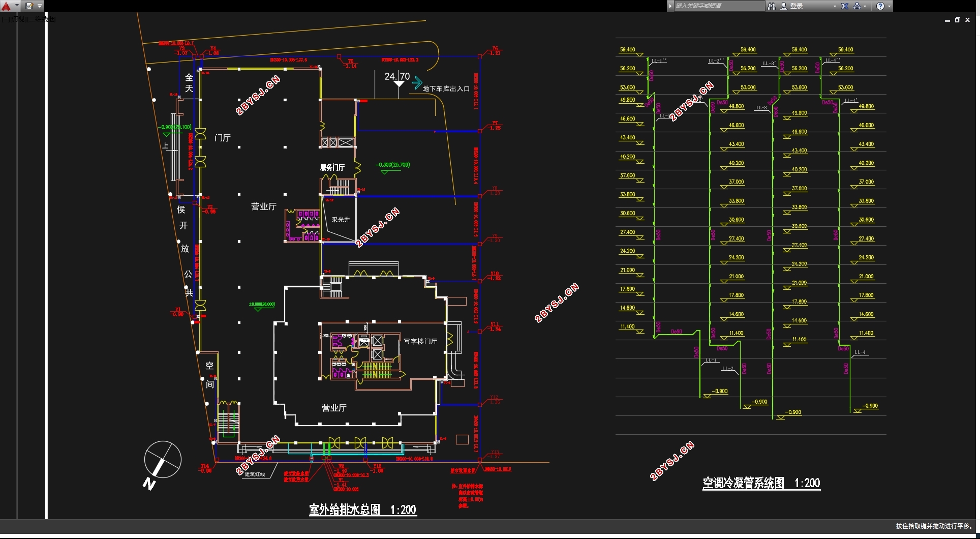The height and width of the screenshot is (539, 980).
Task: Open the [-] viewport controls menu
Action: click(x=5, y=19)
